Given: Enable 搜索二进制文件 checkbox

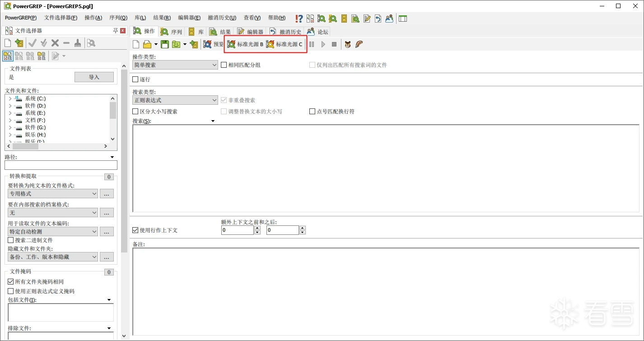Looking at the screenshot, I should click(11, 240).
